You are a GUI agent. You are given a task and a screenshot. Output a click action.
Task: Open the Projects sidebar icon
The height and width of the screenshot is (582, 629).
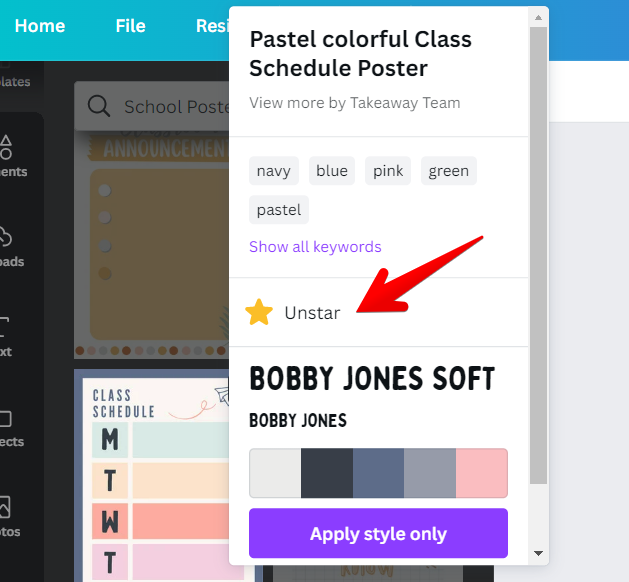[8, 419]
